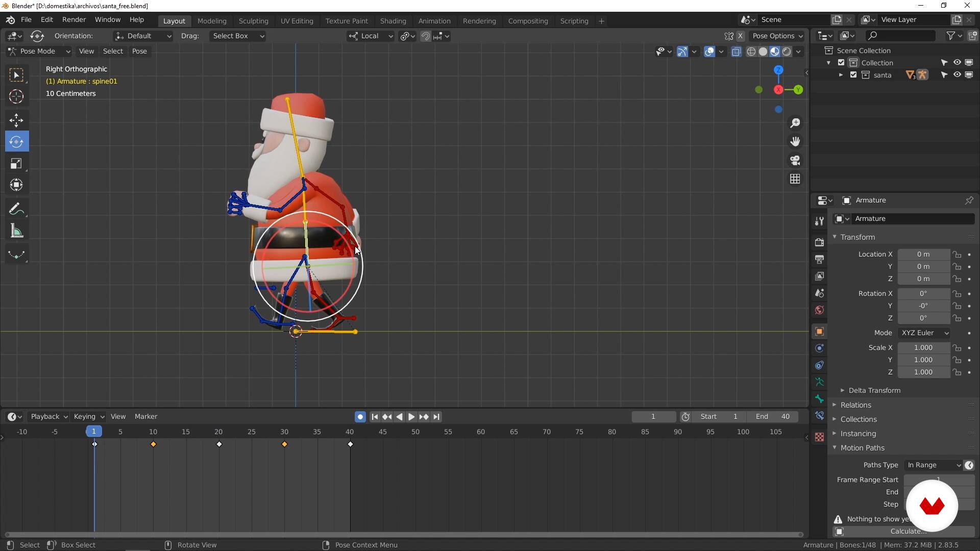The image size is (980, 551).
Task: Open the Drag Select Box dropdown
Action: [x=237, y=36]
